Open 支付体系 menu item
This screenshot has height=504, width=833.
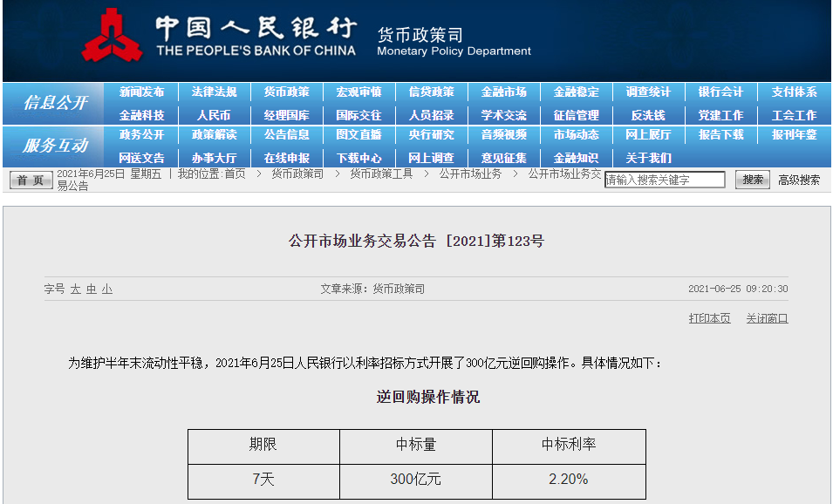pyautogui.click(x=795, y=92)
